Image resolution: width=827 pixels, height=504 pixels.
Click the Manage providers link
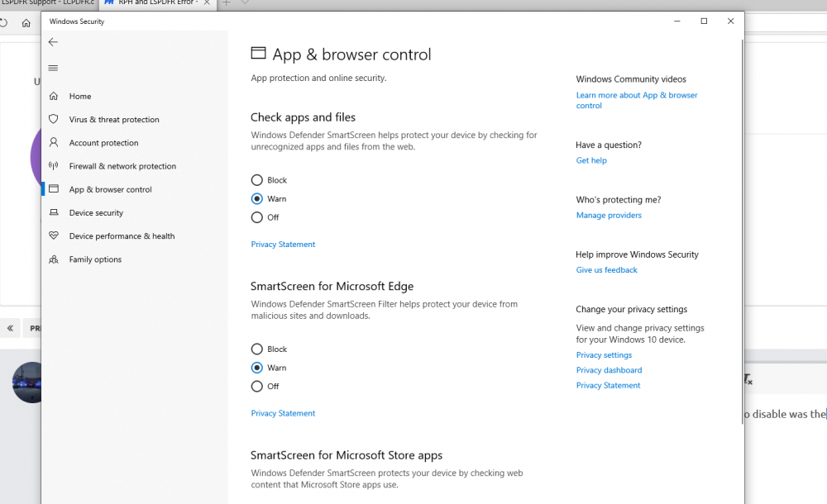click(x=609, y=216)
